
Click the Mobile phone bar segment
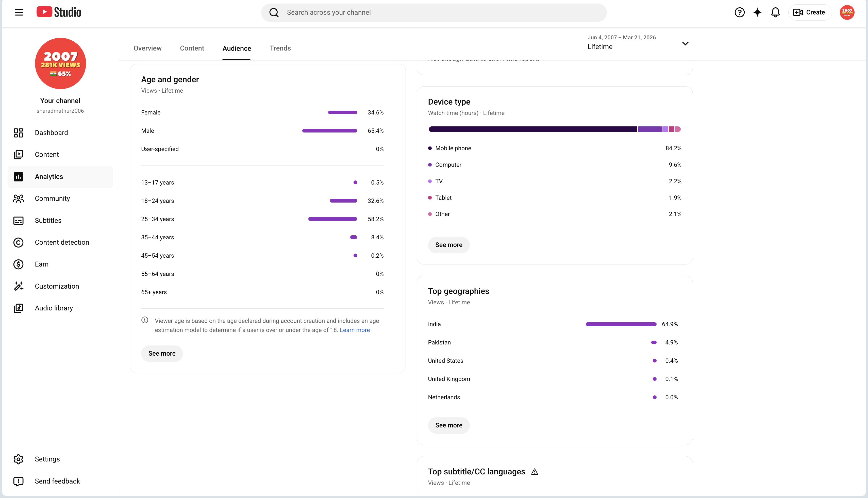[x=532, y=129]
